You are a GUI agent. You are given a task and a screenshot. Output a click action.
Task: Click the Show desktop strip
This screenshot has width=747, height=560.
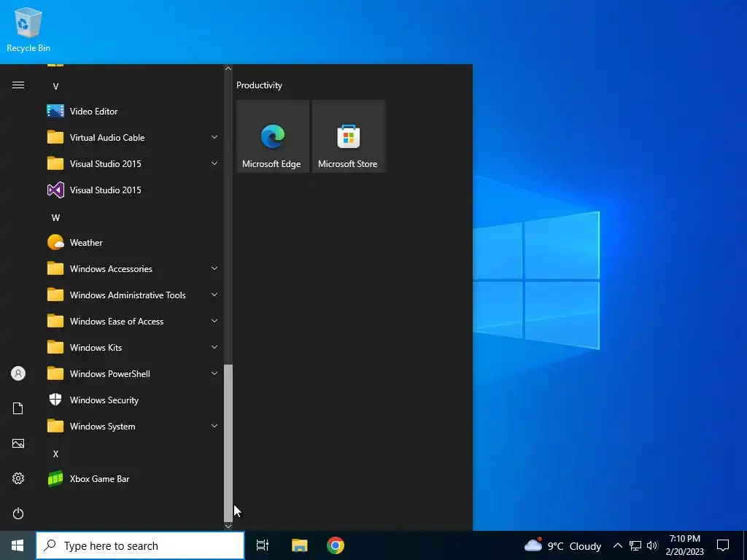tap(745, 545)
